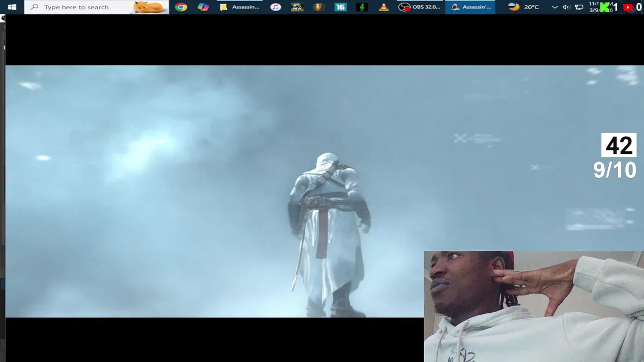Open iTunes from the taskbar

pos(276,7)
